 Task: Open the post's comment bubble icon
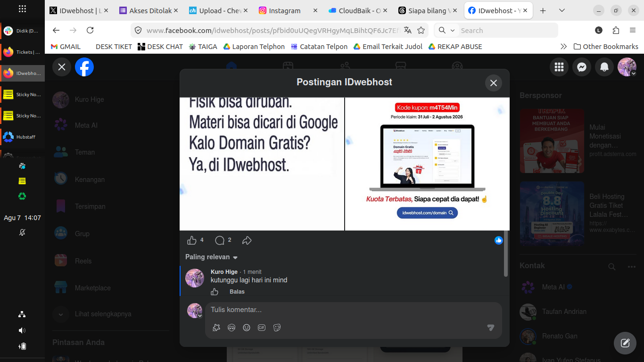[x=220, y=240]
